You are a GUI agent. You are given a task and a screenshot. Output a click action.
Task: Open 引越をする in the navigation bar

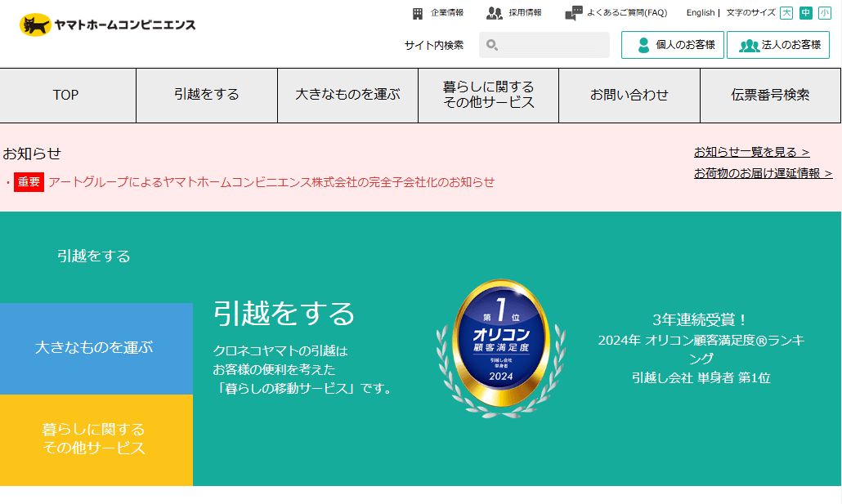point(207,96)
